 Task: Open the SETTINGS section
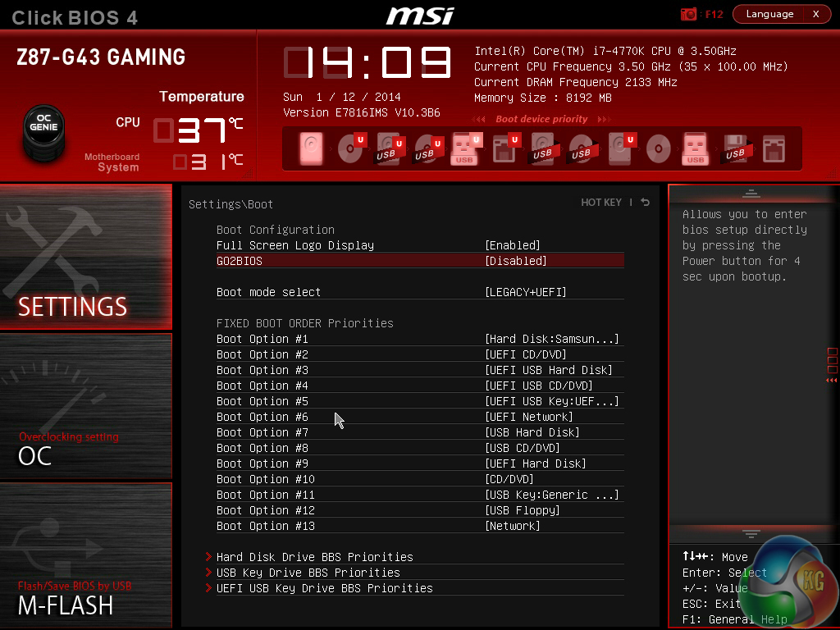coord(85,257)
